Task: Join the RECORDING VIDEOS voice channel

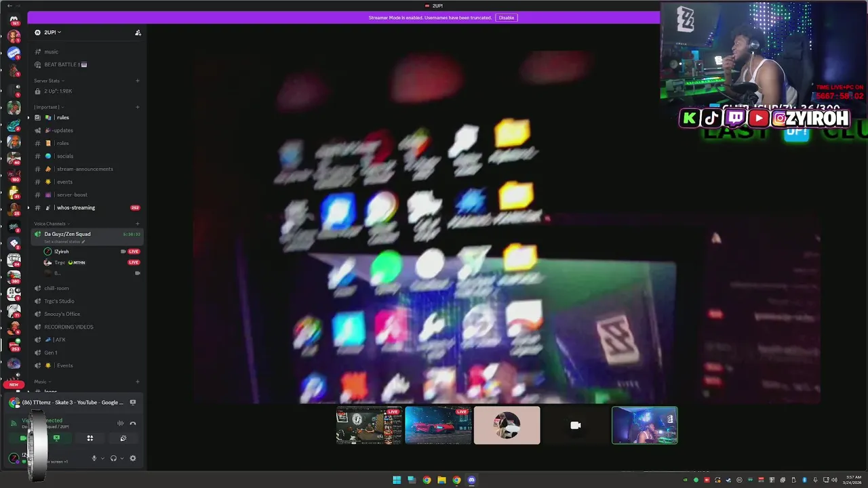Action: 87,327
